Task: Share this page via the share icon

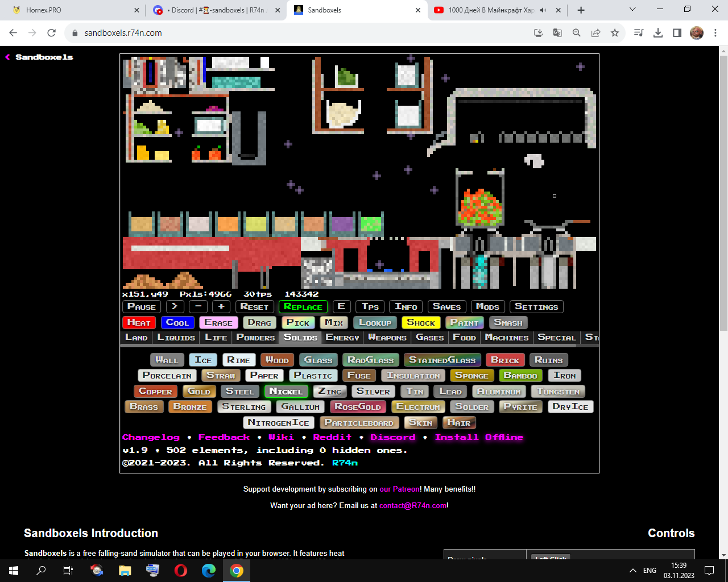Action: tap(595, 33)
